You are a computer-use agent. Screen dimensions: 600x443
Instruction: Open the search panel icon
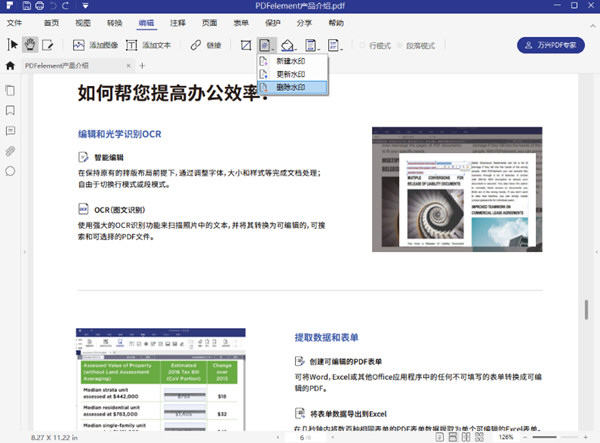click(x=10, y=171)
